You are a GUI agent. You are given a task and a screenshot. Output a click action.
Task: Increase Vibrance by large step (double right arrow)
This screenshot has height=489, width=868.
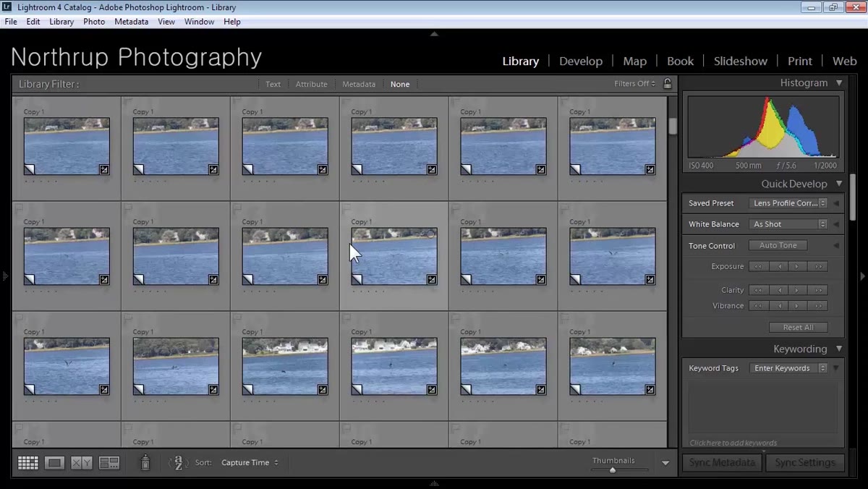pos(818,306)
